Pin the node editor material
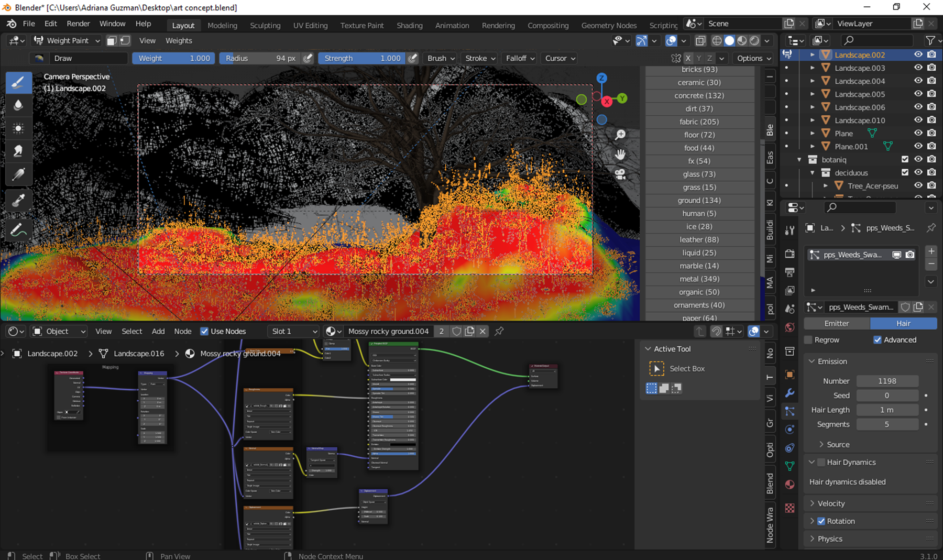Image resolution: width=943 pixels, height=560 pixels. tap(499, 331)
